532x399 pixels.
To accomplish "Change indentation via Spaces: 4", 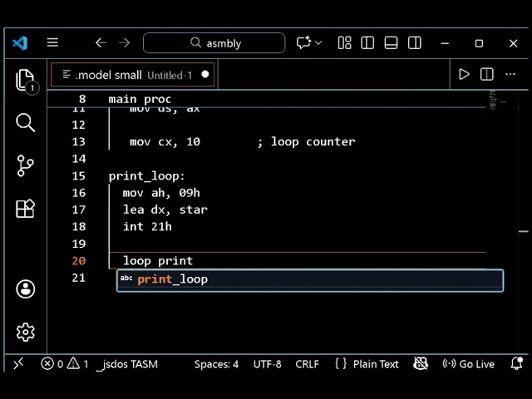I will (216, 364).
